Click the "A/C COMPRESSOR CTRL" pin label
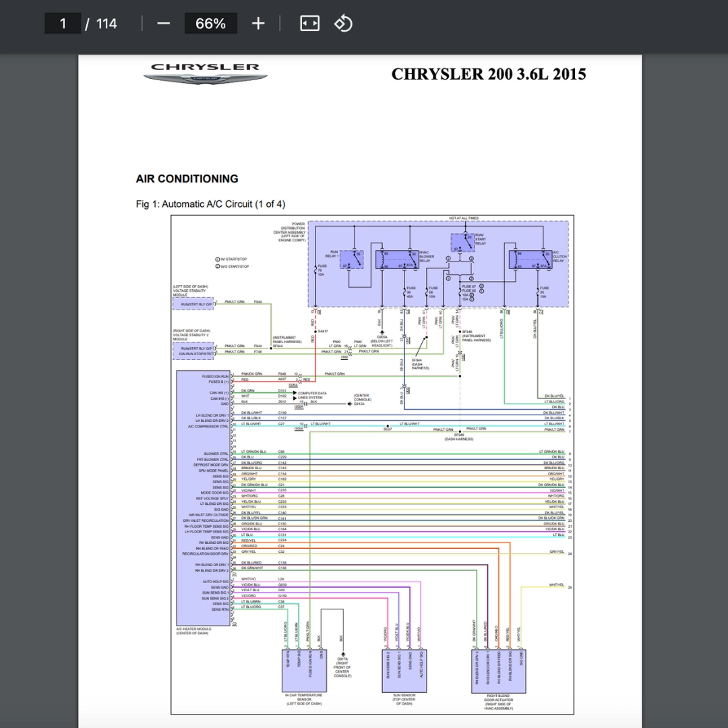Viewport: 728px width, 728px height. 208,426
